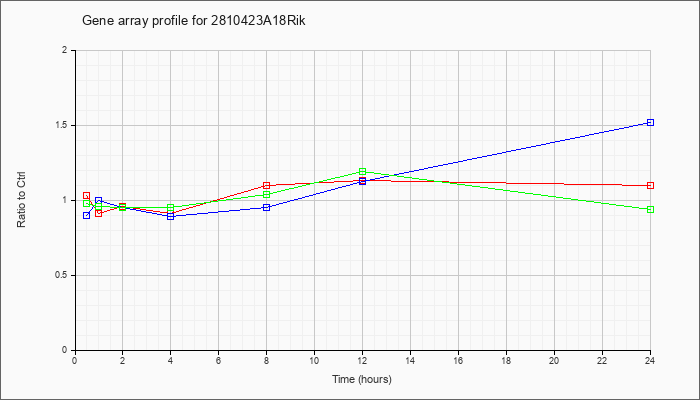Click the Time (hours) axis label
Viewport: 700px width, 400px height.
[362, 379]
